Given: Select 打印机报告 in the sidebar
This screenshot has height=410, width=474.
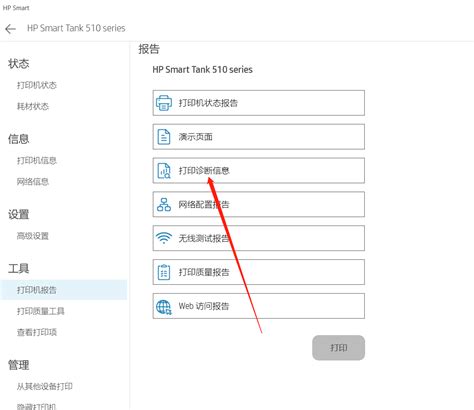Looking at the screenshot, I should (x=63, y=290).
